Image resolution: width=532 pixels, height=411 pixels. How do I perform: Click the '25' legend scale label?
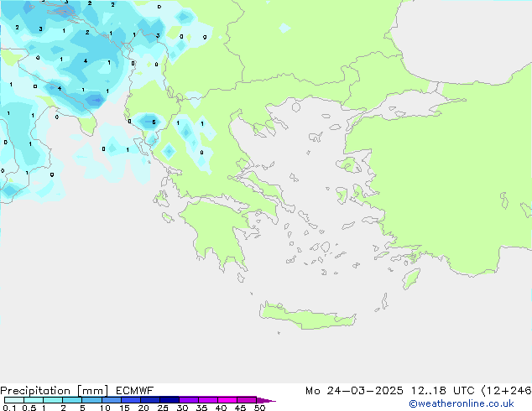pos(163,408)
